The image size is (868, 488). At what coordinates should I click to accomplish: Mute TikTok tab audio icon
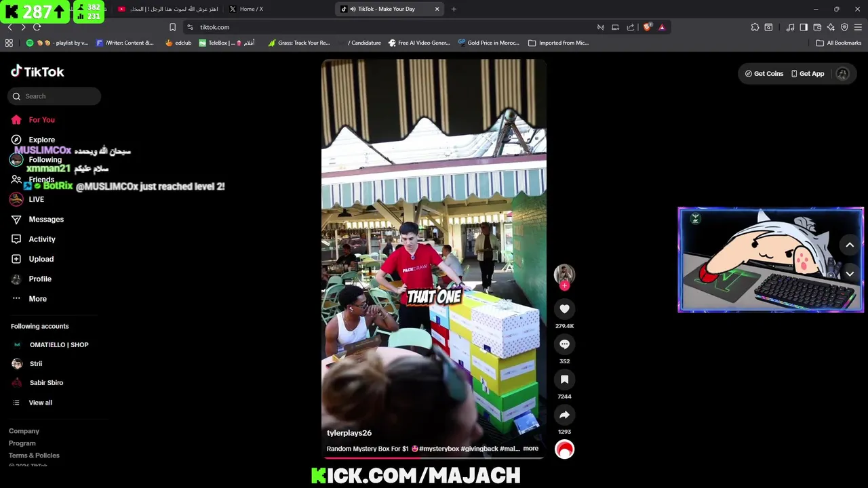pyautogui.click(x=353, y=9)
